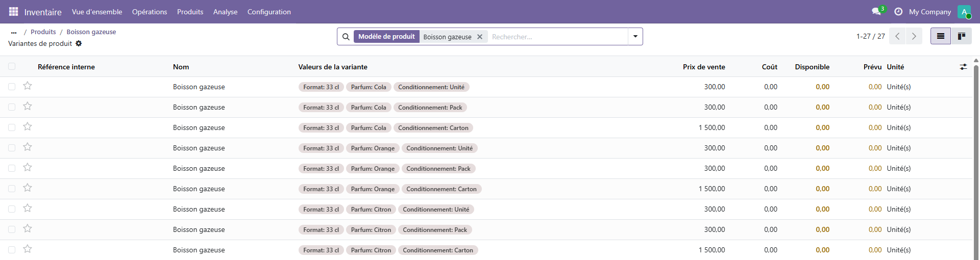Check the Cola Carton row checkbox
980x260 pixels.
tap(12, 127)
